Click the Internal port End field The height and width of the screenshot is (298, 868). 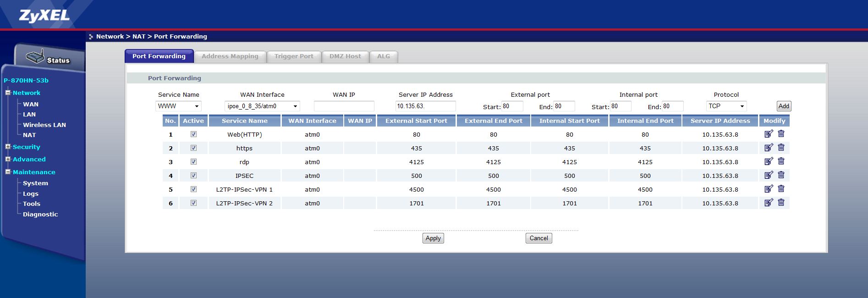tap(673, 106)
